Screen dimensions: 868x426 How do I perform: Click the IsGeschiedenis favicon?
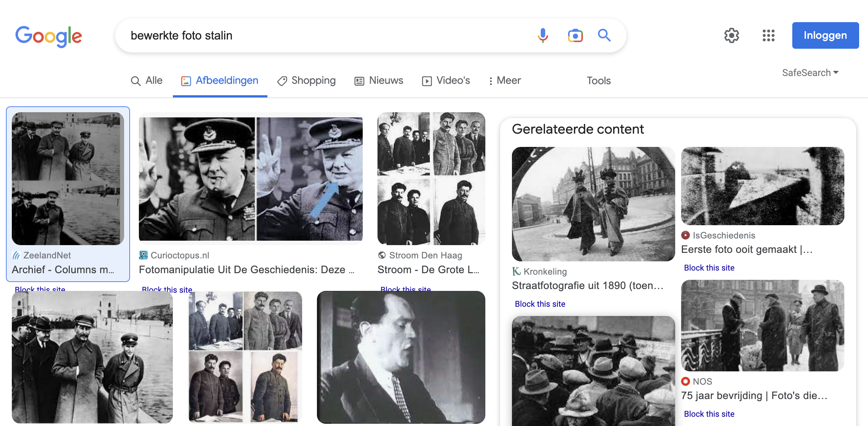tap(686, 235)
